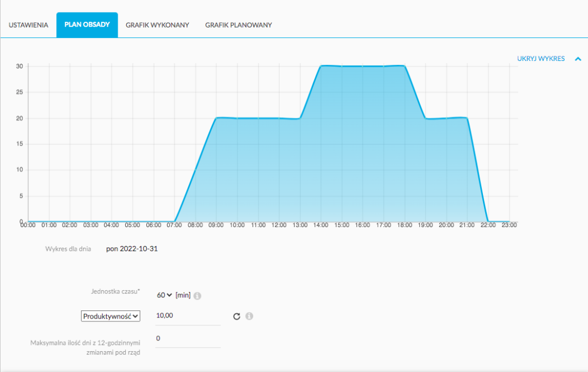The height and width of the screenshot is (372, 588).
Task: Show info via icon right of refresh
Action: 249,316
